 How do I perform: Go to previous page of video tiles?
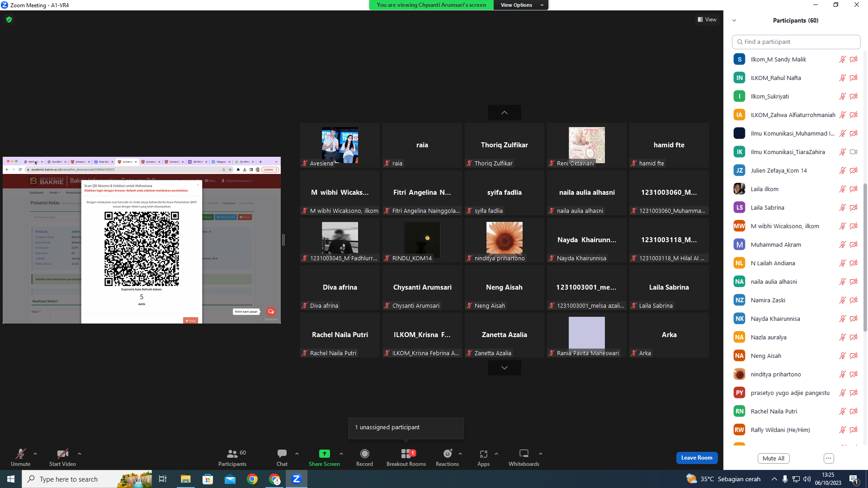pos(505,113)
